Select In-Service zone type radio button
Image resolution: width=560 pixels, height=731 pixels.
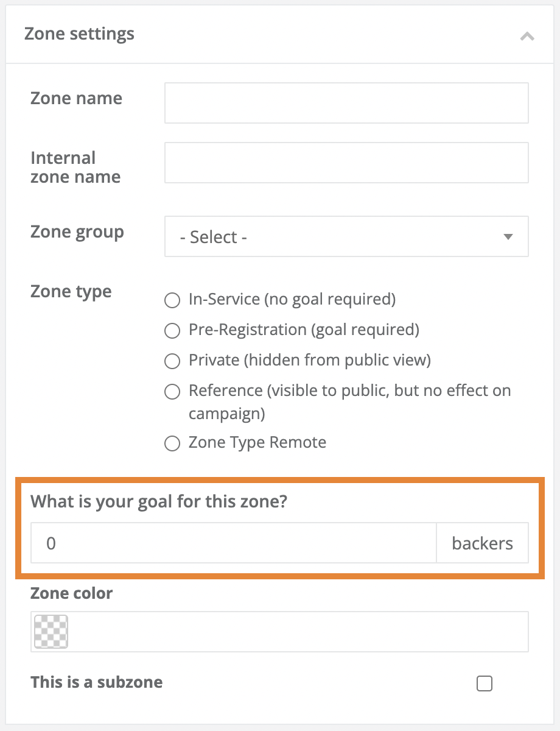[x=172, y=300]
